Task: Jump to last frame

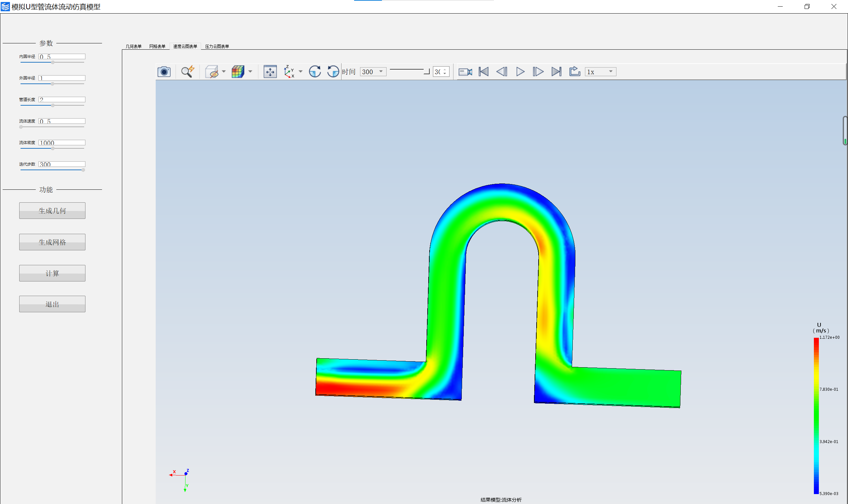Action: pyautogui.click(x=556, y=72)
